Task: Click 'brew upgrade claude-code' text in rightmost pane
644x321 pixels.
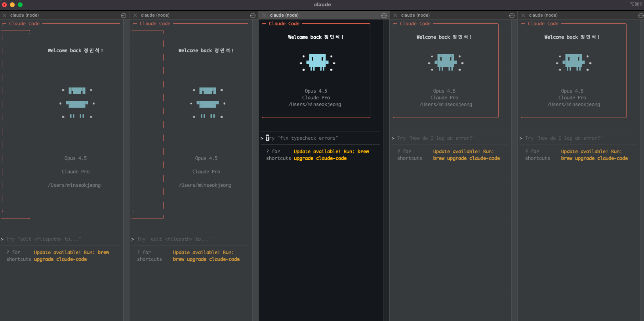Action: (x=594, y=158)
